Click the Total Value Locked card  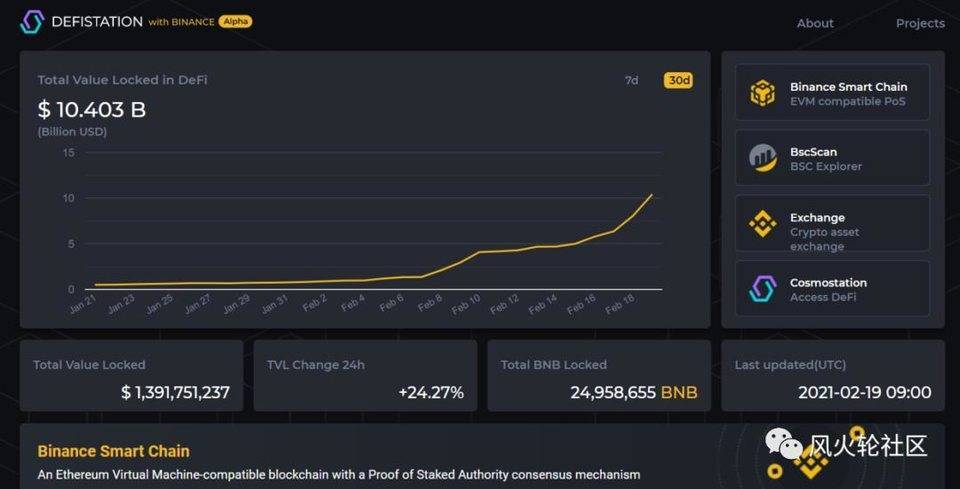tap(131, 376)
